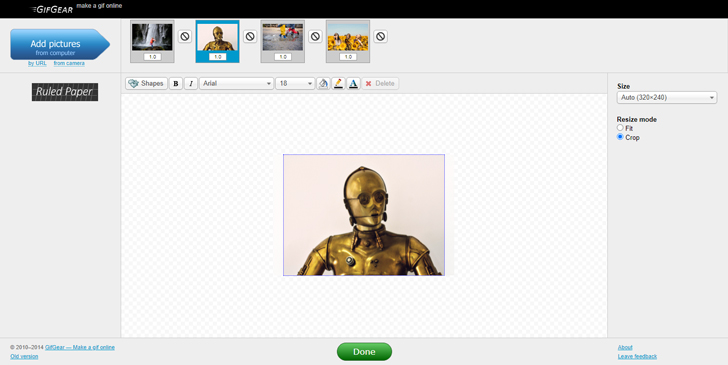Select the Crop resize mode
Image resolution: width=728 pixels, height=365 pixels.
620,137
